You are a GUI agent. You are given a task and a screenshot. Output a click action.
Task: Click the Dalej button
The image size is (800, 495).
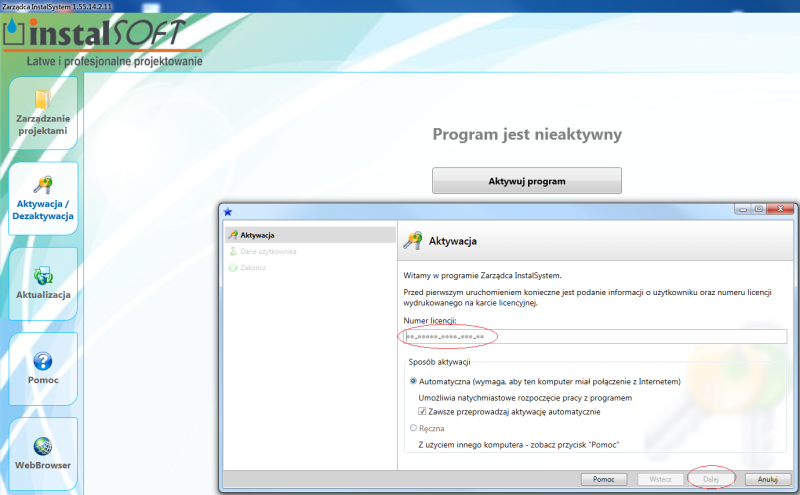[x=711, y=479]
